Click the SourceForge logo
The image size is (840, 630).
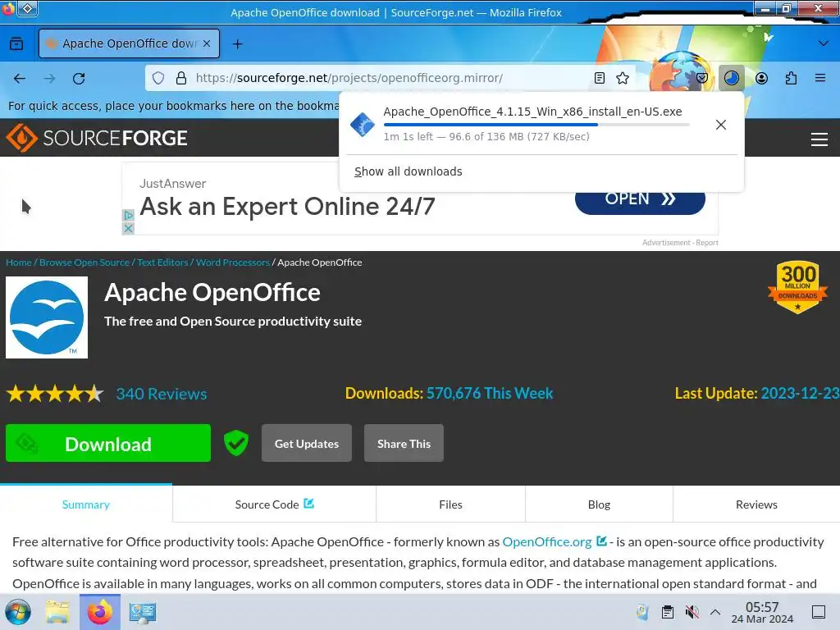click(x=97, y=138)
